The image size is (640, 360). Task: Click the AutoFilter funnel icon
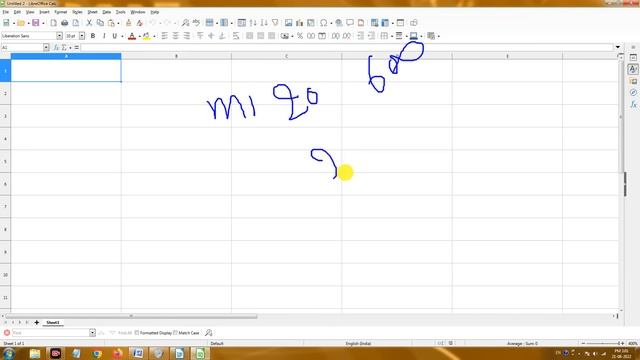click(x=275, y=23)
